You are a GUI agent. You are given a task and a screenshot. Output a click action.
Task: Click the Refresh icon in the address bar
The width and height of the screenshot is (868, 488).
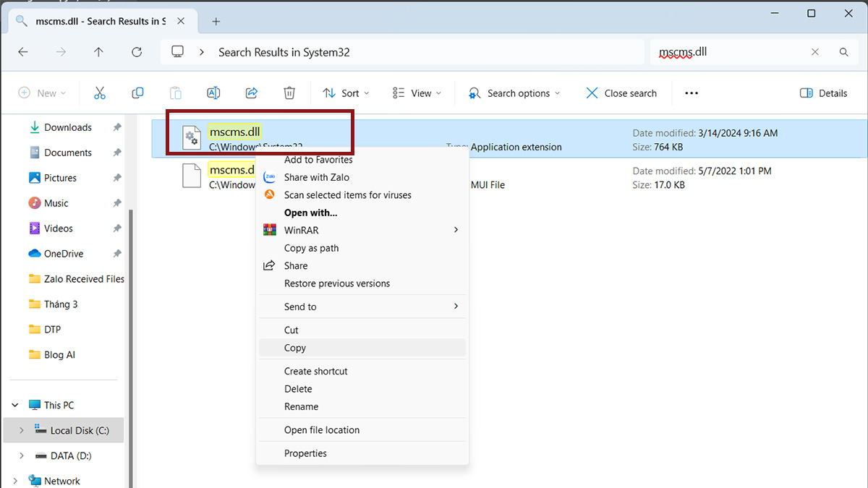click(137, 51)
